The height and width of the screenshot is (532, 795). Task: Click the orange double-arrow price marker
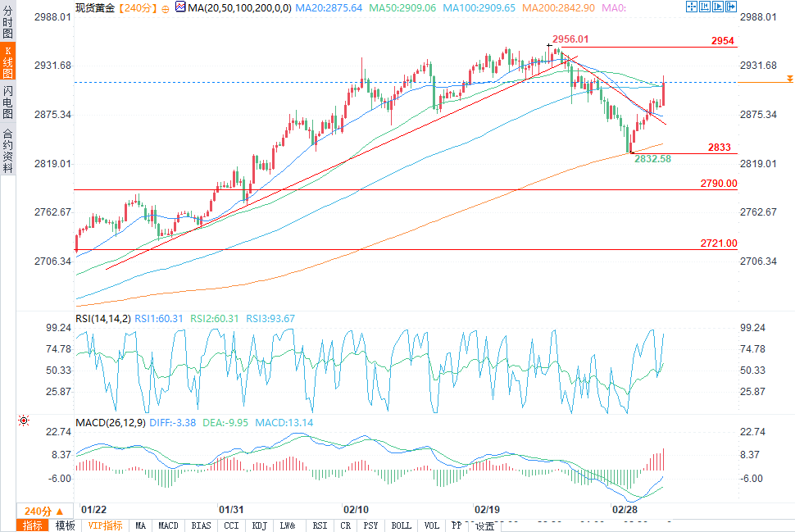(x=789, y=79)
